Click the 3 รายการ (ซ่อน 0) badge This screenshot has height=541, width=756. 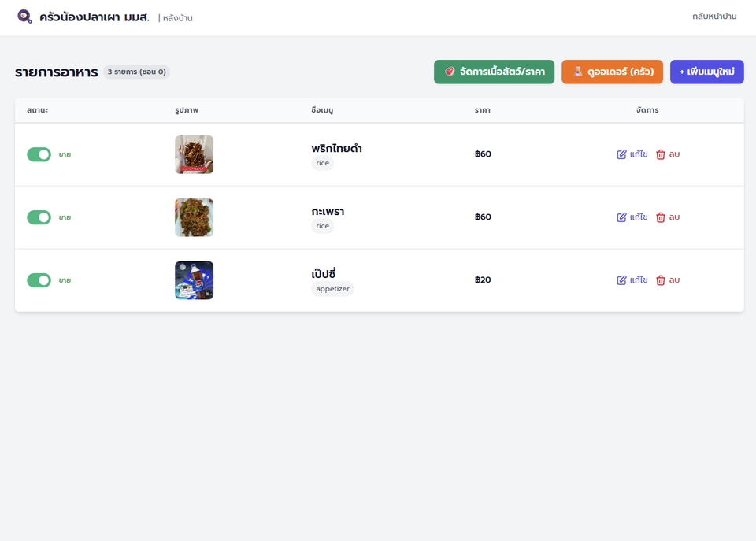pos(136,72)
